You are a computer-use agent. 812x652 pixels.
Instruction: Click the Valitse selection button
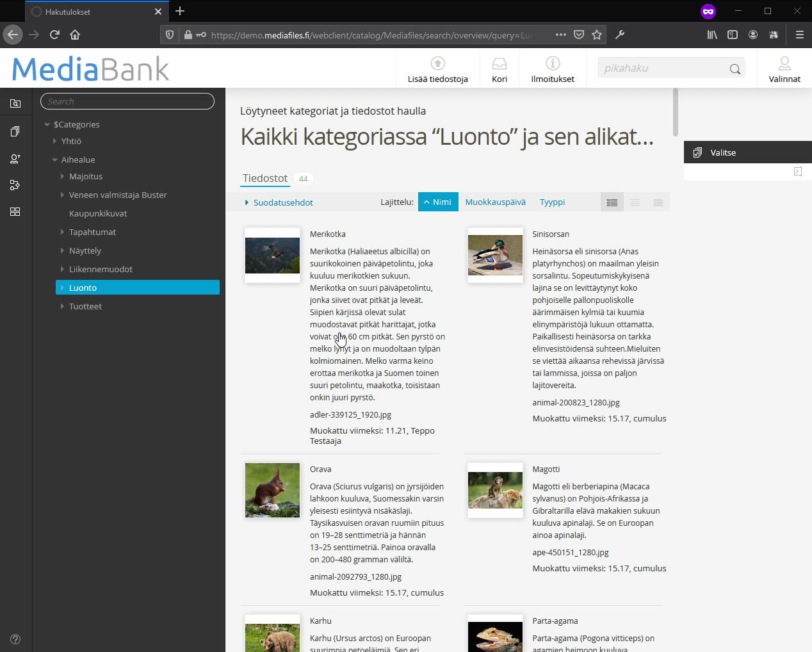pyautogui.click(x=722, y=152)
